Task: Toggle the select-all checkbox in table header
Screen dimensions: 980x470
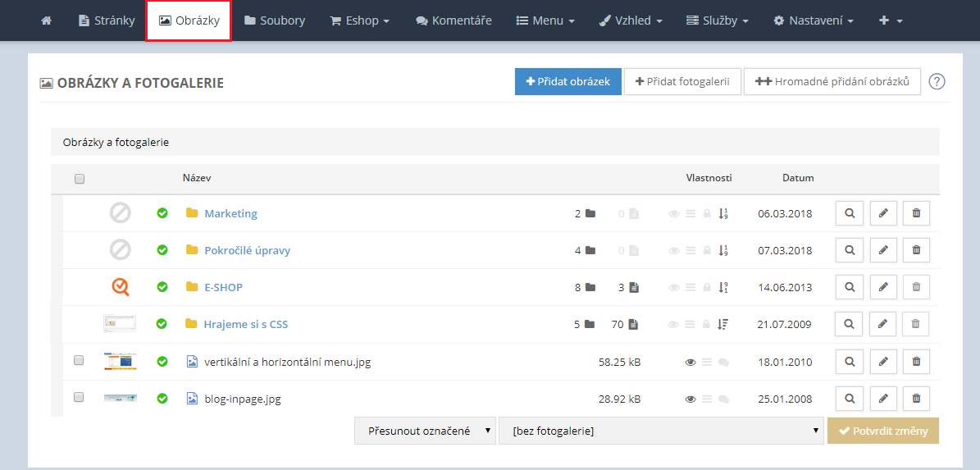Action: (80, 179)
